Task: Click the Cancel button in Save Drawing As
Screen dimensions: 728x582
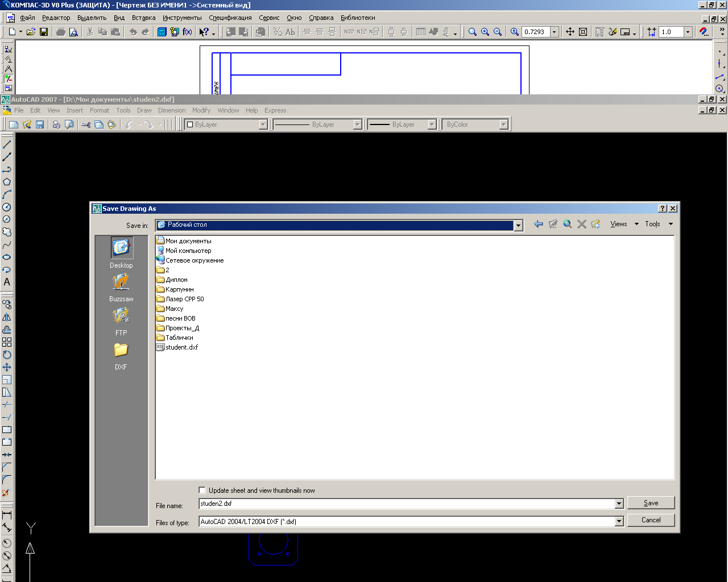Action: (x=651, y=520)
